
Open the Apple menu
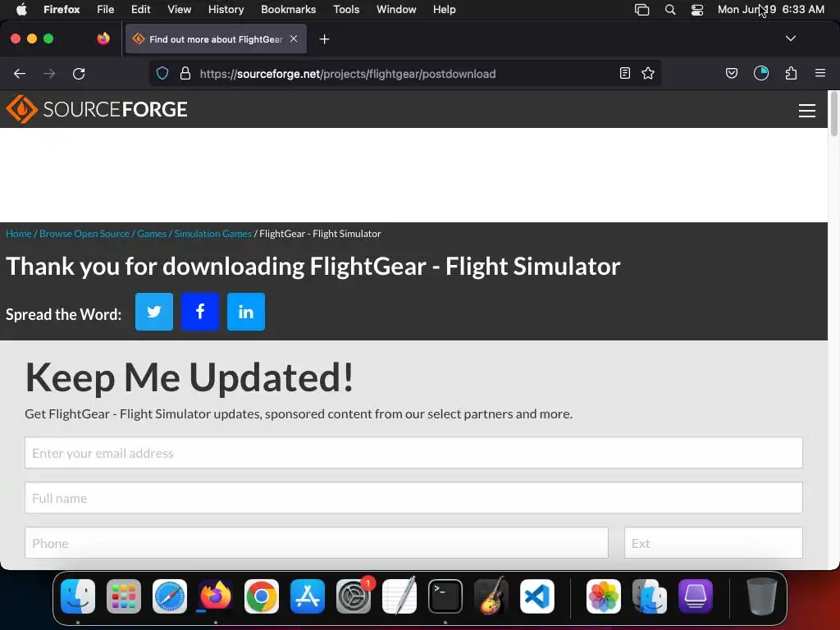coord(21,9)
